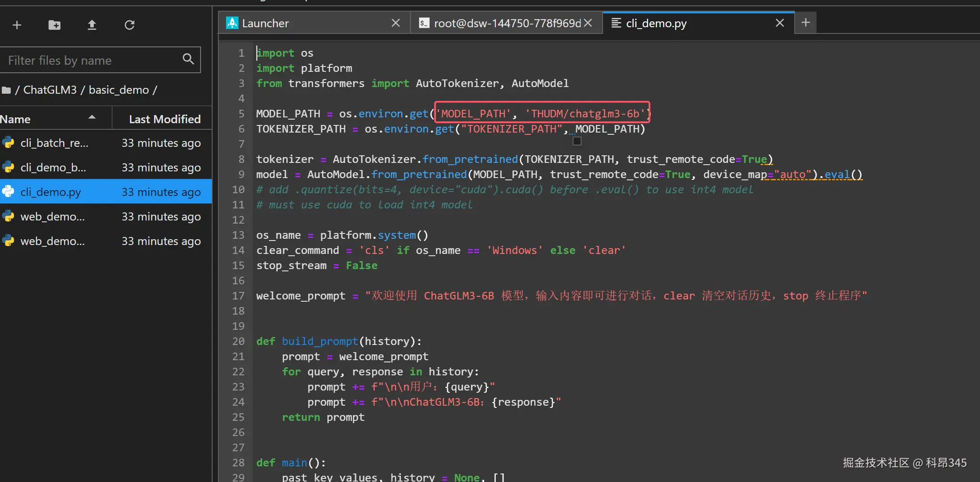The height and width of the screenshot is (482, 980).
Task: Toggle the Name sort direction arrow
Action: click(92, 117)
